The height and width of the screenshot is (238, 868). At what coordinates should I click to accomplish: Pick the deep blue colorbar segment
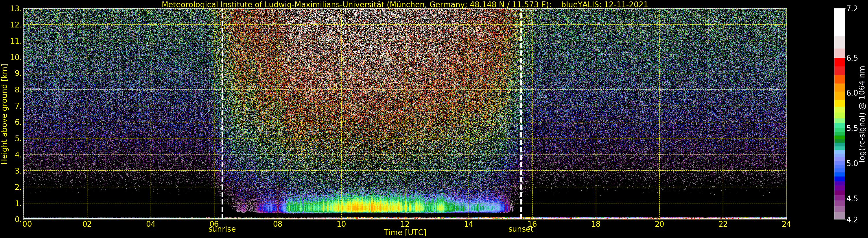(839, 179)
